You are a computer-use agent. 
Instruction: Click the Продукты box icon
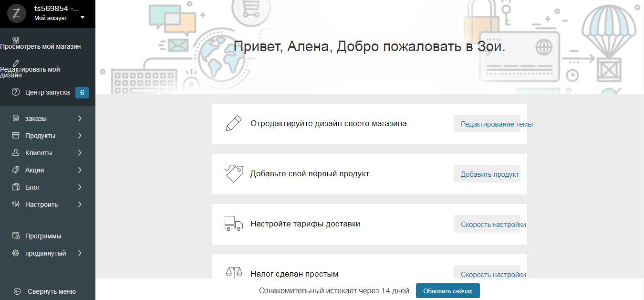(16, 136)
